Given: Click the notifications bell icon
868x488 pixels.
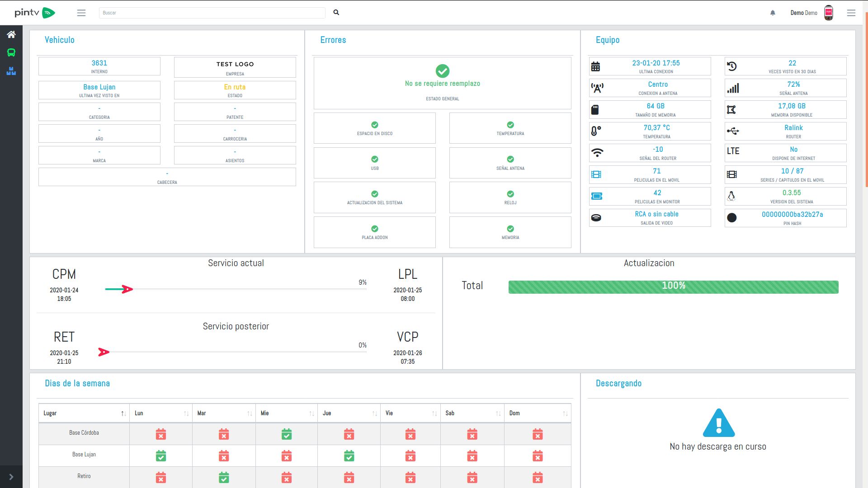Looking at the screenshot, I should pyautogui.click(x=773, y=13).
